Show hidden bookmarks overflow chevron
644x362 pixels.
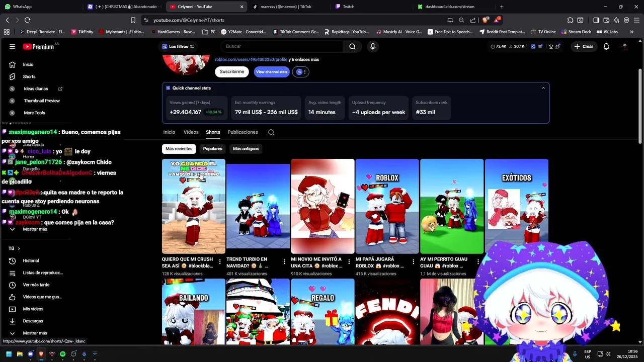[632, 32]
